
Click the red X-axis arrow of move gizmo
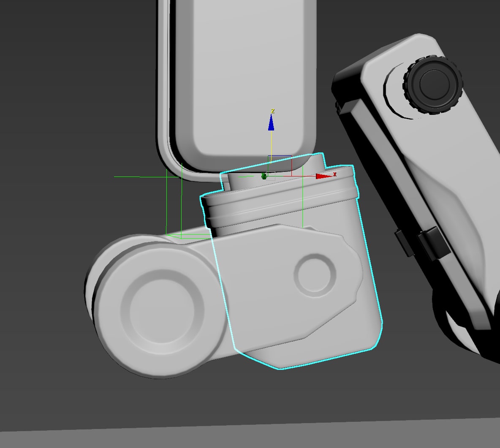(x=323, y=176)
